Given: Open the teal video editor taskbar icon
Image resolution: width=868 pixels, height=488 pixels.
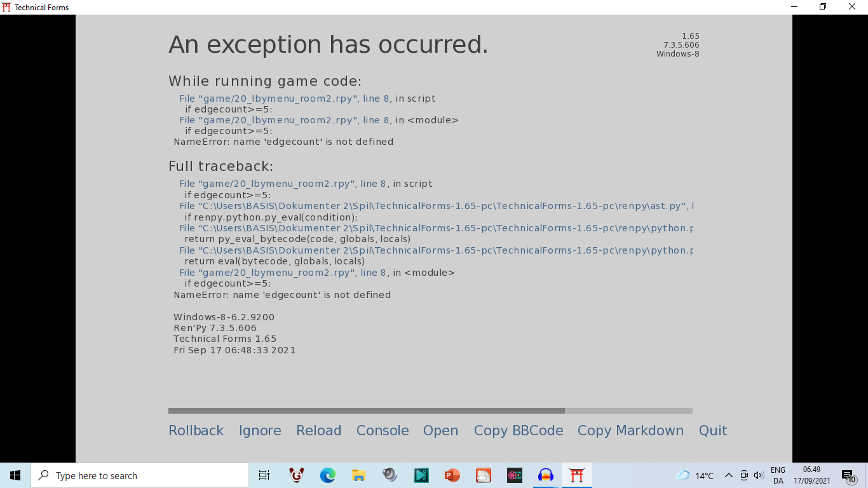Looking at the screenshot, I should tap(421, 475).
